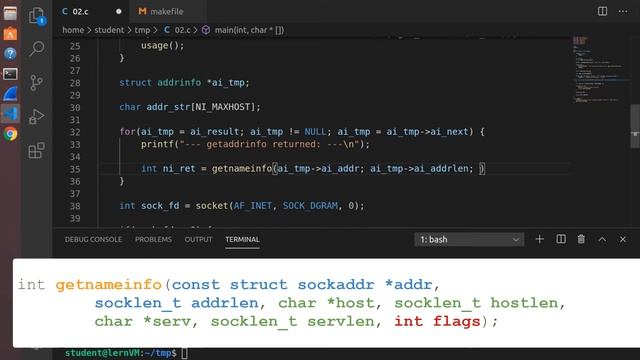This screenshot has height=360, width=640.
Task: Launch Wireshark from the Ubuntu dock
Action: pos(10,93)
